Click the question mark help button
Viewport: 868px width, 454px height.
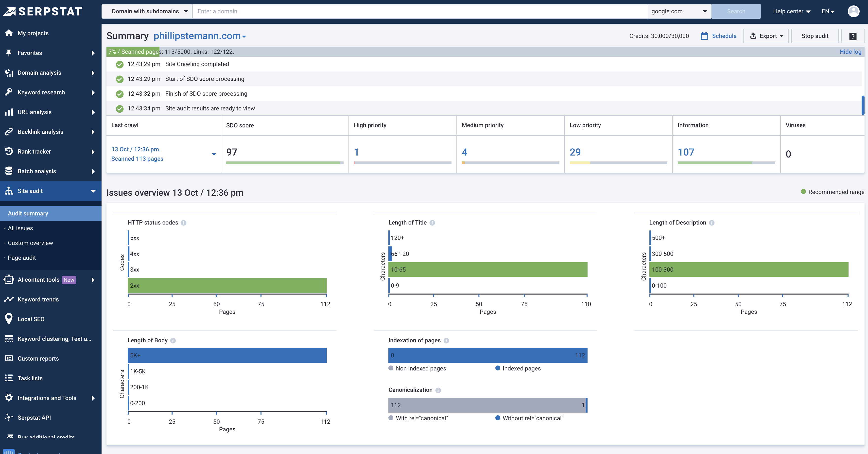point(852,36)
